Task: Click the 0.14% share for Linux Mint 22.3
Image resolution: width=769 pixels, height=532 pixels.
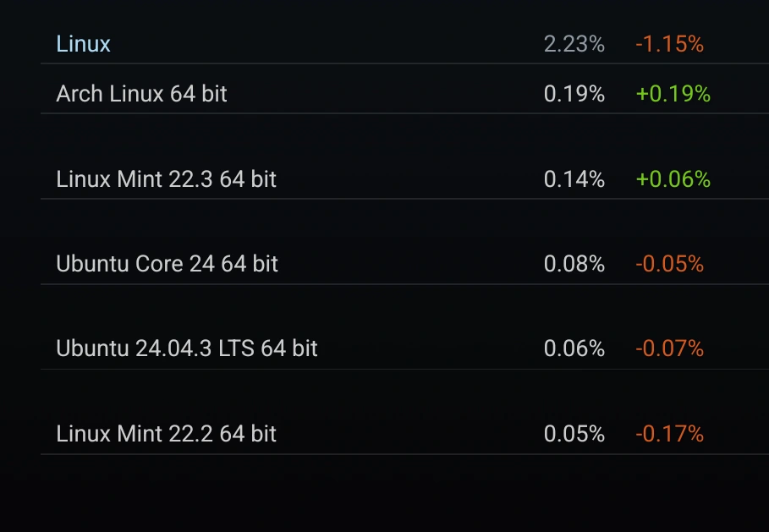Action: (574, 179)
